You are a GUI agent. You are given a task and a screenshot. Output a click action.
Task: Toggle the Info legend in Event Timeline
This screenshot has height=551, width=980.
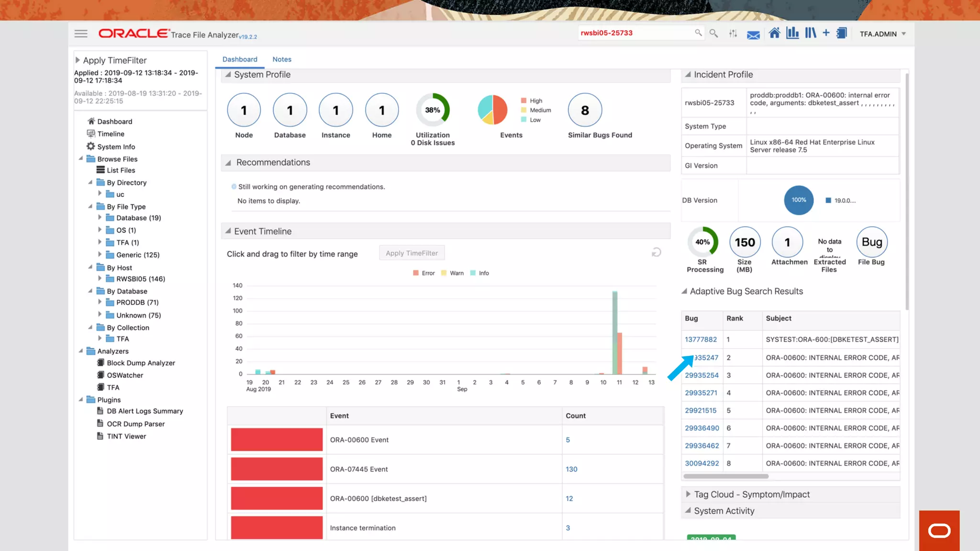coord(479,273)
